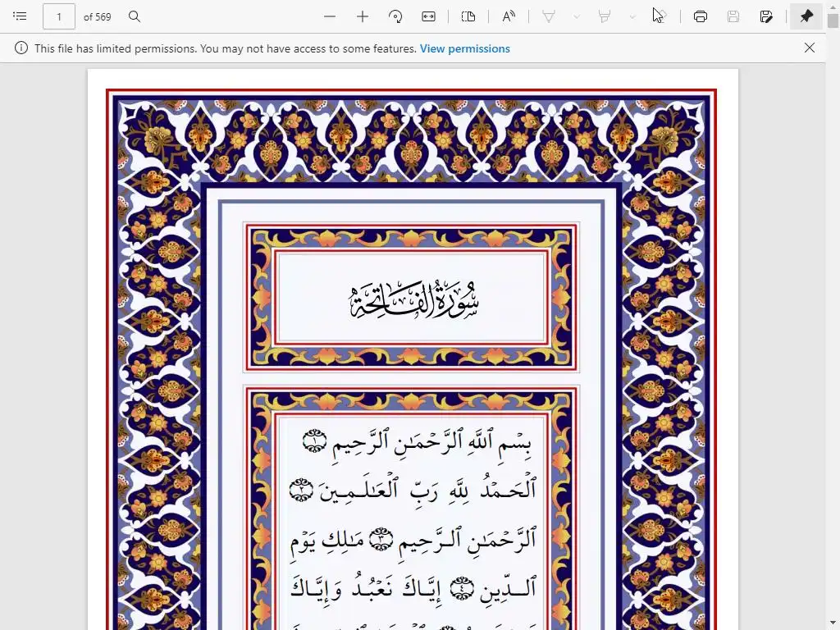Click the Save as icon
Screen dimensions: 840x630
pyautogui.click(x=767, y=16)
